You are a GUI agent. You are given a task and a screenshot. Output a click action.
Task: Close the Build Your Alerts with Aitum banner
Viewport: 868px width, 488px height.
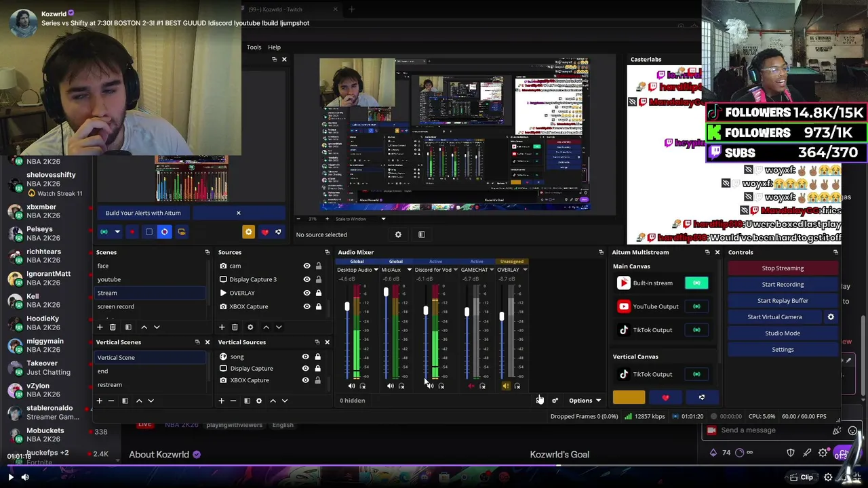coord(238,213)
